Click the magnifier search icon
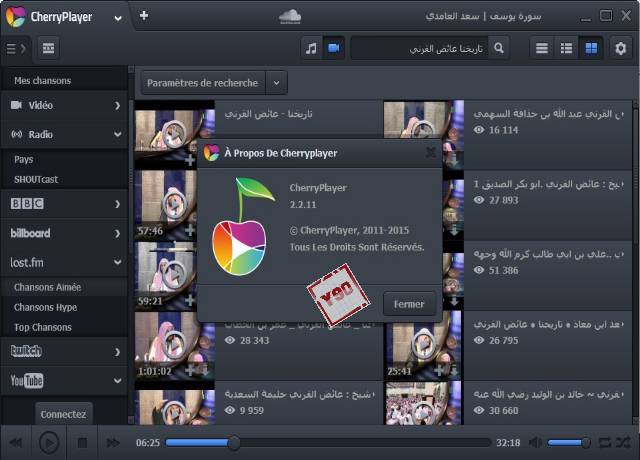The width and height of the screenshot is (640, 460). (x=499, y=48)
